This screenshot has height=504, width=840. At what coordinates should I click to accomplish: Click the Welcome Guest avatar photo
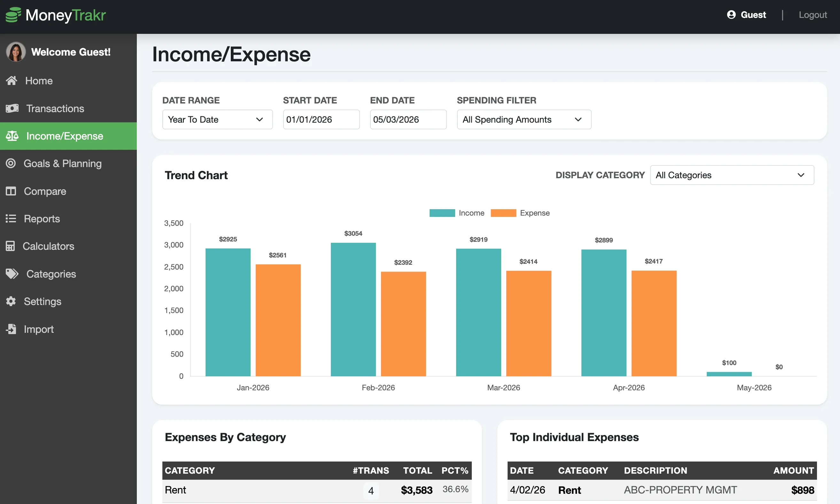(x=16, y=52)
